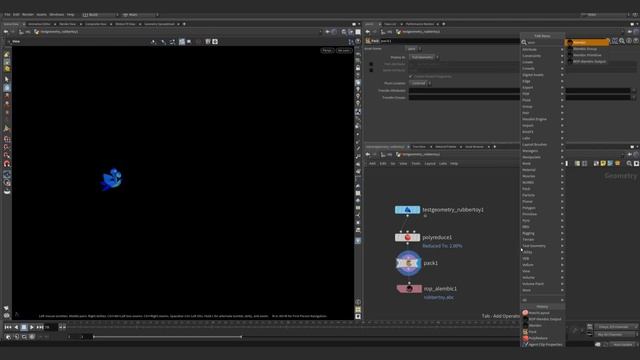Click the No cam viewport button
Viewport: 640px width, 360px height.
coord(344,51)
